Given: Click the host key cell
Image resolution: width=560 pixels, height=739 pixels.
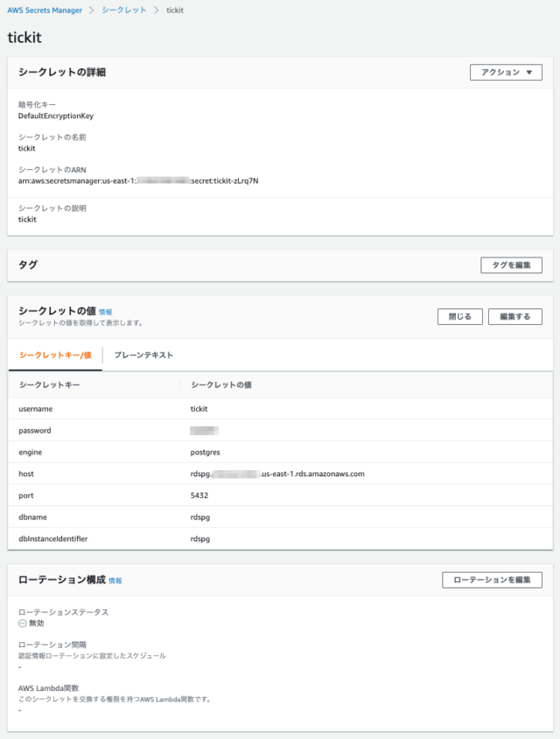Looking at the screenshot, I should pos(26,474).
